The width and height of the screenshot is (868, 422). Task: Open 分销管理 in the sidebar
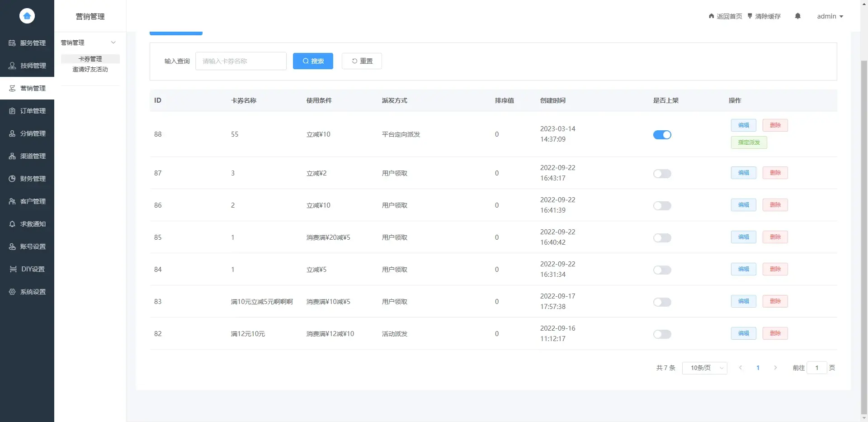[27, 133]
